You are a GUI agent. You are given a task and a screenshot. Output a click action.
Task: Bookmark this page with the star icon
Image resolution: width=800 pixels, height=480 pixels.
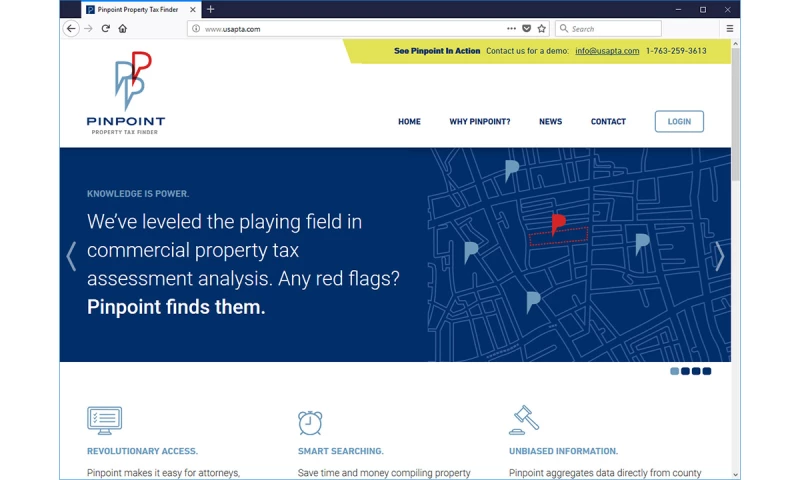[x=542, y=29]
